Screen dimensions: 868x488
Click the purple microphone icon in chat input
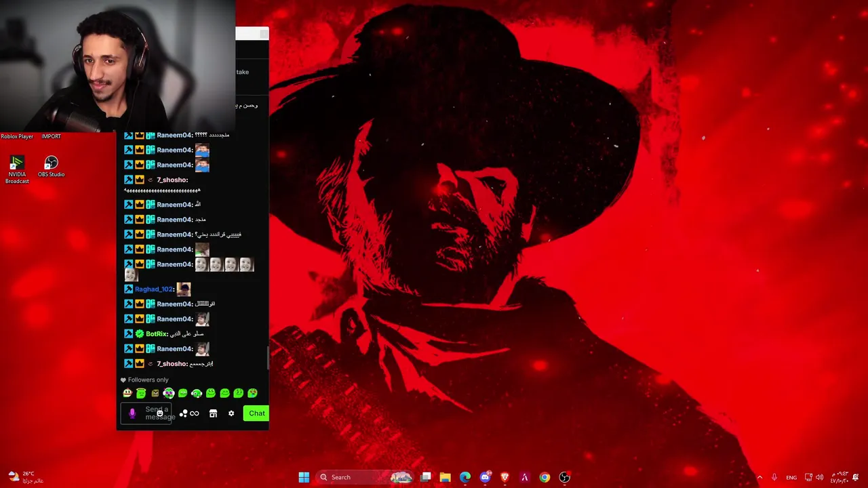coord(132,413)
